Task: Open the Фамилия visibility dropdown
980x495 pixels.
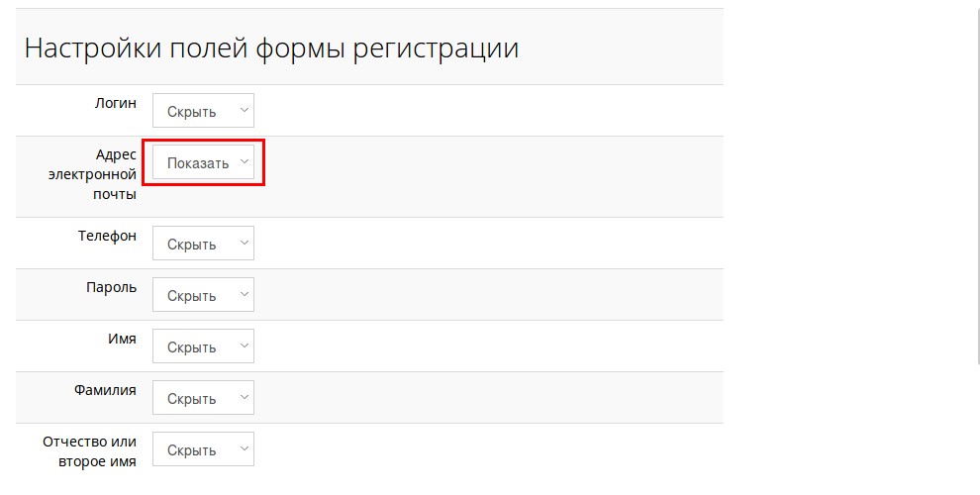Action: tap(203, 398)
